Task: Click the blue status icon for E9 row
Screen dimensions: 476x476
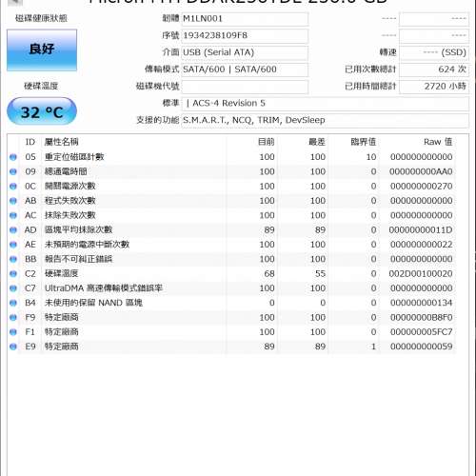Action: coord(13,347)
